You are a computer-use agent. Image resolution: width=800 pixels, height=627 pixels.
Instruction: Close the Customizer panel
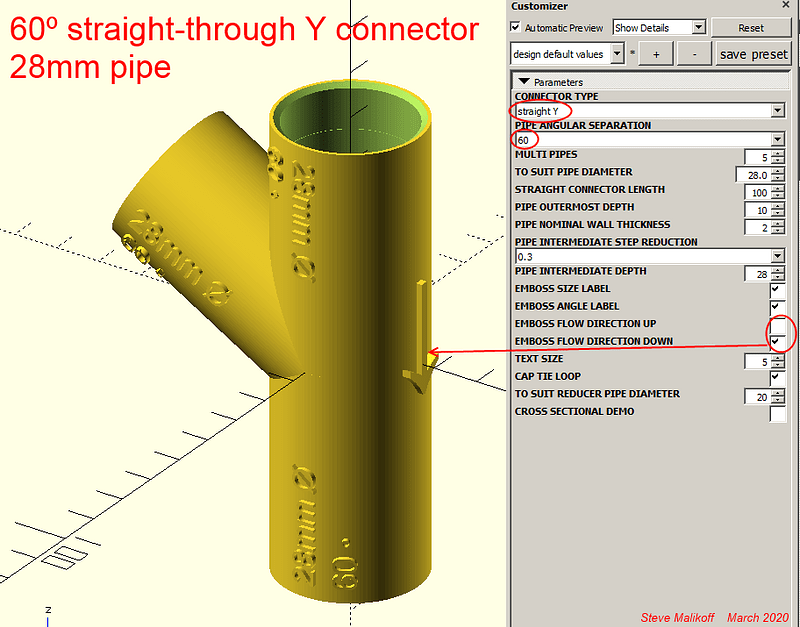tap(786, 5)
